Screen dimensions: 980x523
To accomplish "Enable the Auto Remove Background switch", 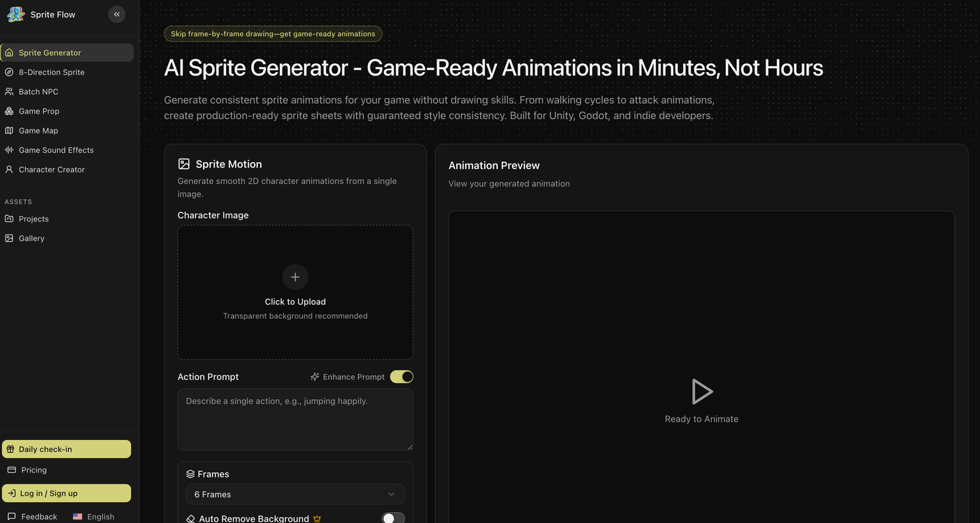I will click(393, 518).
